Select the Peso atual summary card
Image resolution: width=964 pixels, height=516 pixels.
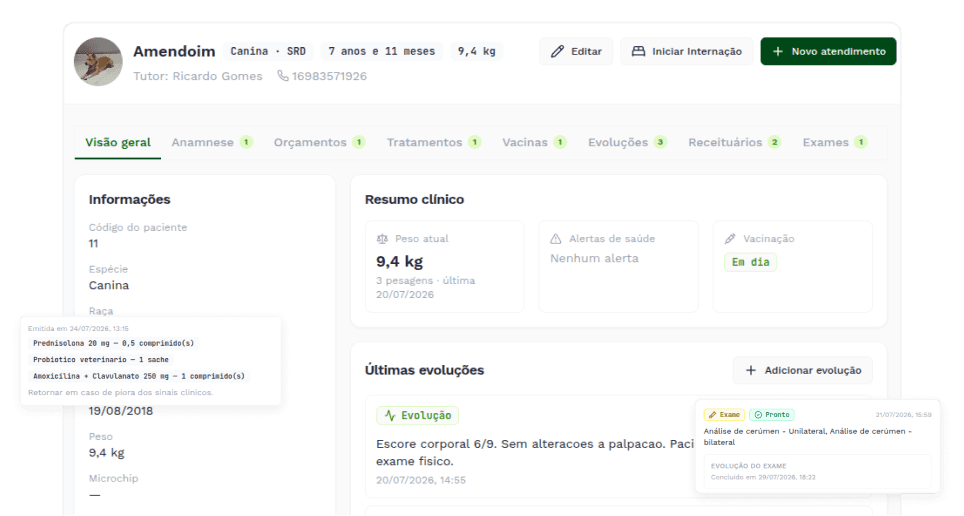tap(444, 266)
